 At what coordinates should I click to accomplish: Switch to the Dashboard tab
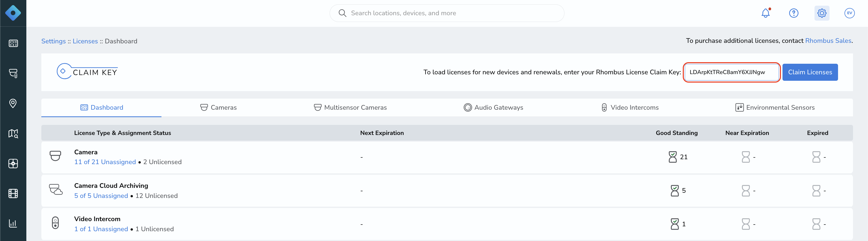pyautogui.click(x=102, y=107)
